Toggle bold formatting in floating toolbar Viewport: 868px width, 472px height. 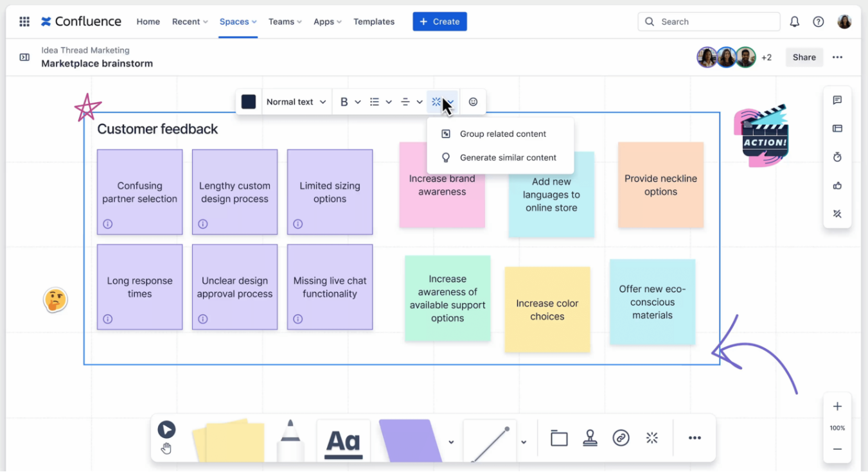click(344, 101)
